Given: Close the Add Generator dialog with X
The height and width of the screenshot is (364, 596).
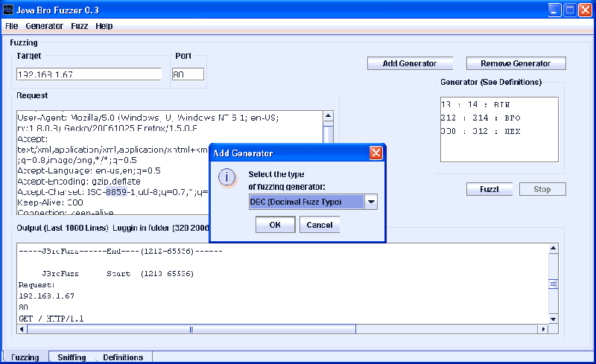Looking at the screenshot, I should pyautogui.click(x=376, y=153).
